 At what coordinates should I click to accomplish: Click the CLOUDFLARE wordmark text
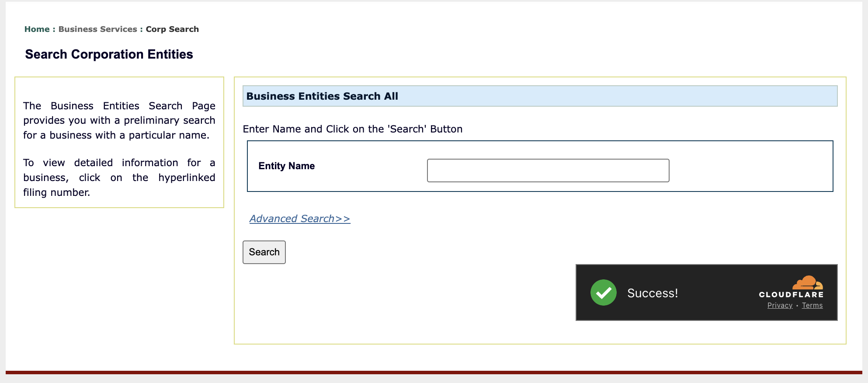[791, 295]
